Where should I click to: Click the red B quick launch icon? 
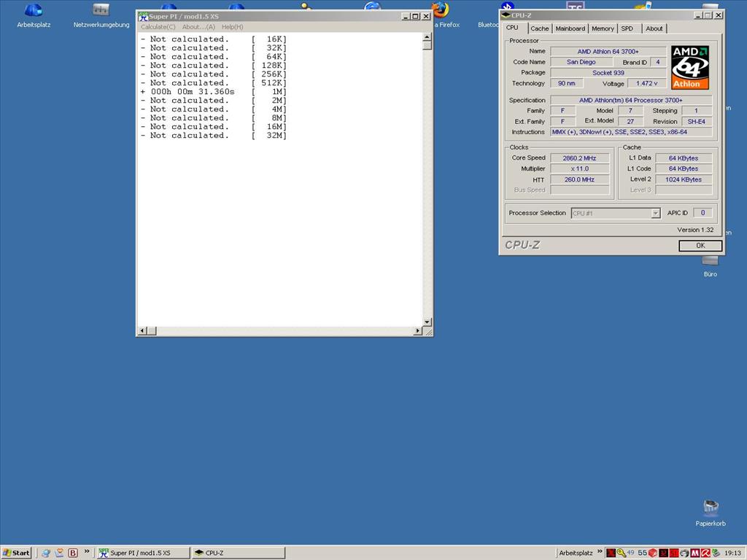(x=73, y=553)
